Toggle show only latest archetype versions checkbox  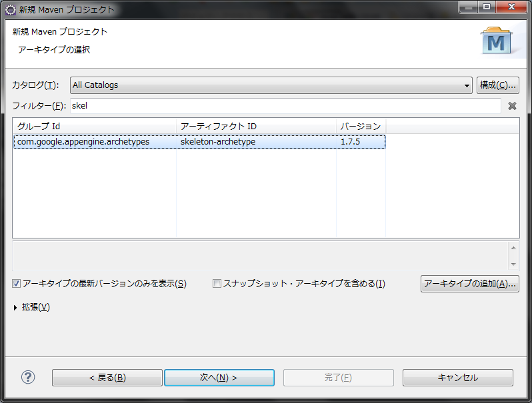coord(16,283)
